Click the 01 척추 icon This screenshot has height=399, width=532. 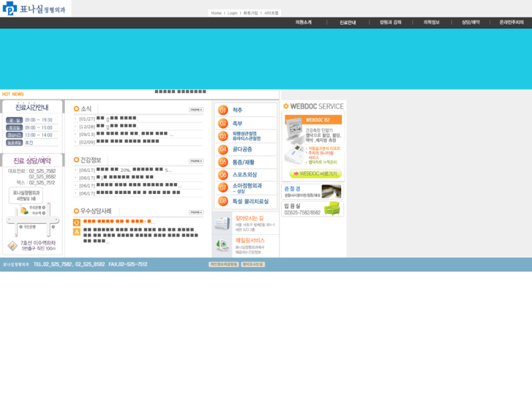coord(223,110)
